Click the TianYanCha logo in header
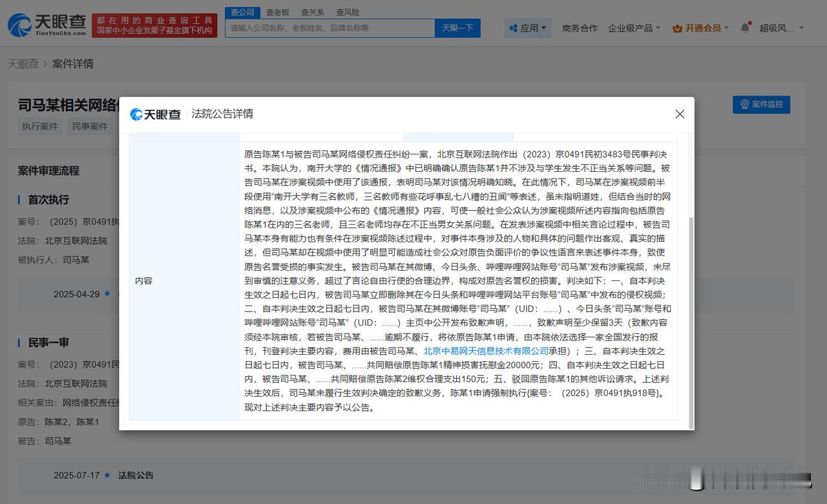 (47, 25)
